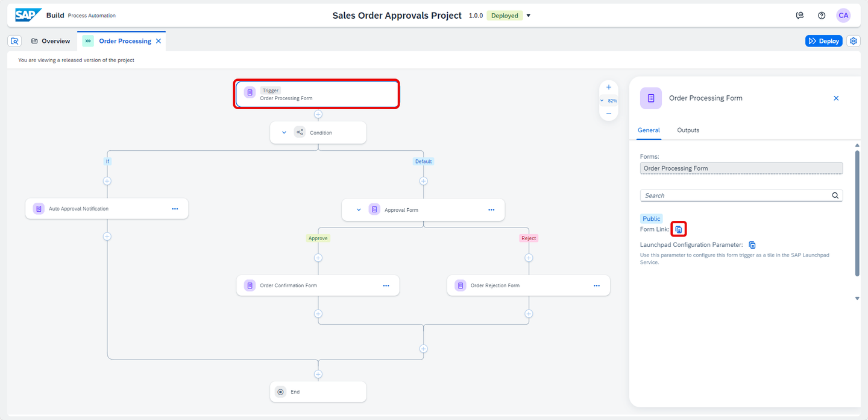Click the If branch label
868x420 pixels.
point(108,161)
